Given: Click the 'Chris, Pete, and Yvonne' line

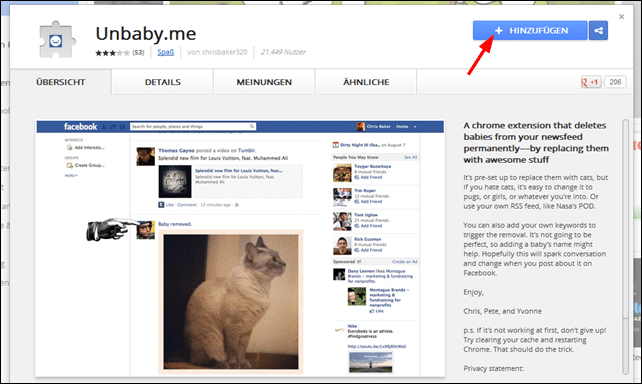Looking at the screenshot, I should tap(502, 311).
